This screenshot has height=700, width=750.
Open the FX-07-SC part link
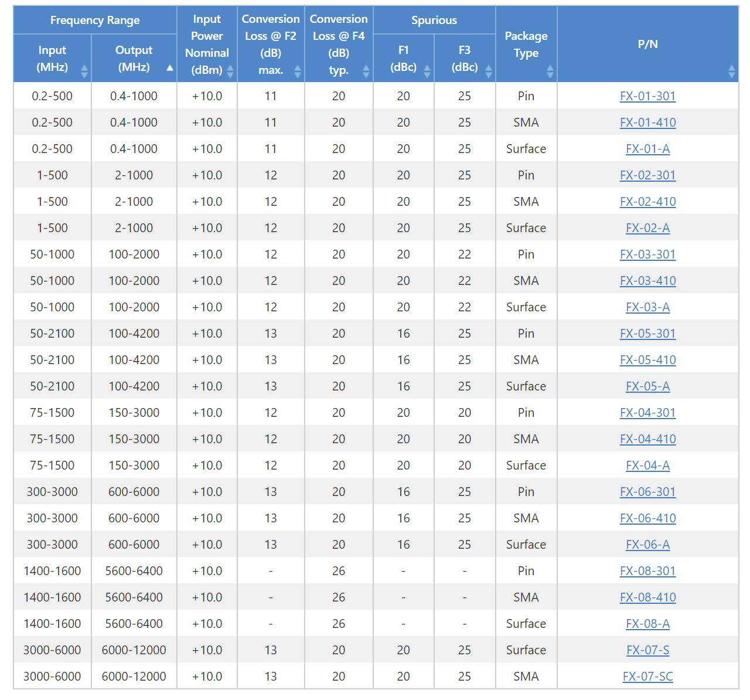(x=647, y=677)
